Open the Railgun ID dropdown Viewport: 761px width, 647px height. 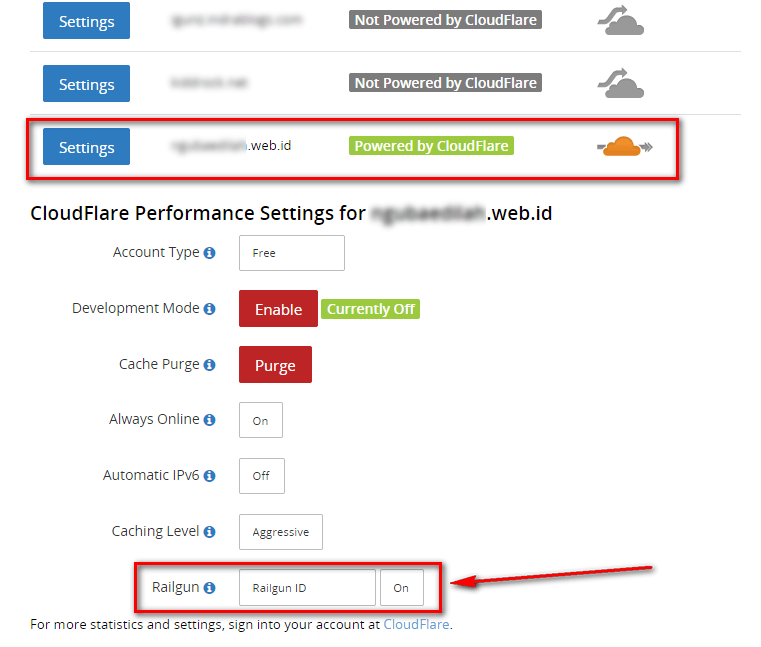307,588
